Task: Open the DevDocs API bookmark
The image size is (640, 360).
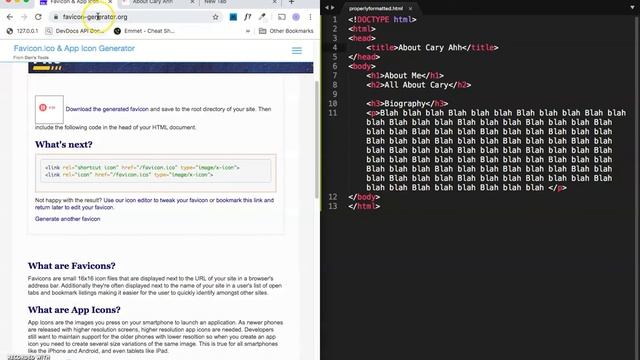Action: 74,31
